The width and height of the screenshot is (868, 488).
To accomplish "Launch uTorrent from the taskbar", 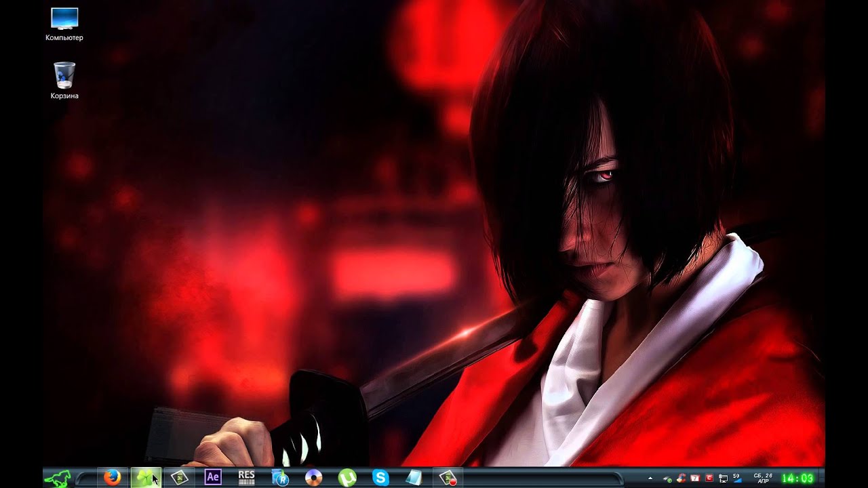I will tap(347, 478).
